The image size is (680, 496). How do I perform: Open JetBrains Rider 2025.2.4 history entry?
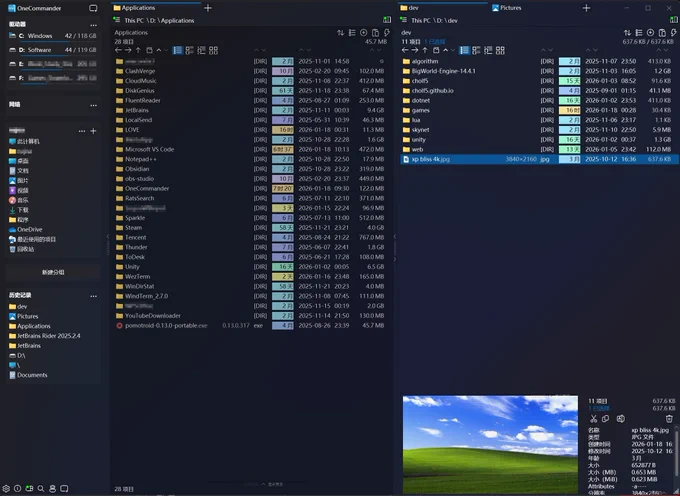pyautogui.click(x=44, y=336)
